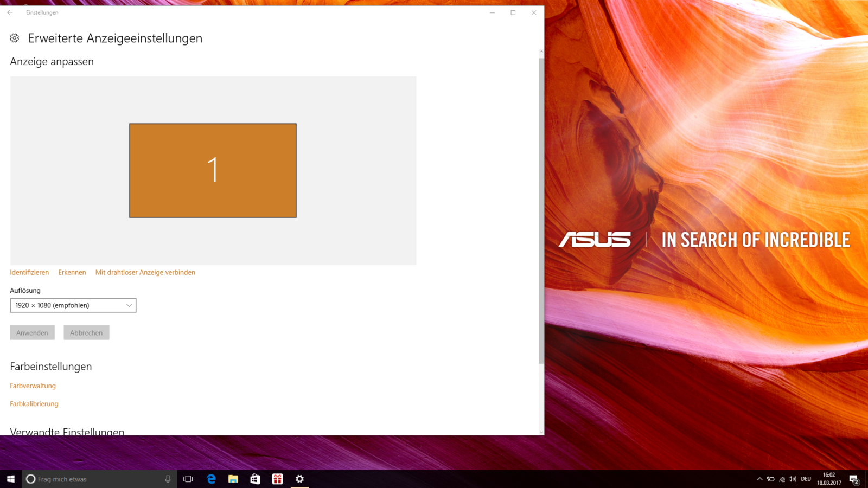Show hidden system tray icons
868x488 pixels.
pos(759,479)
